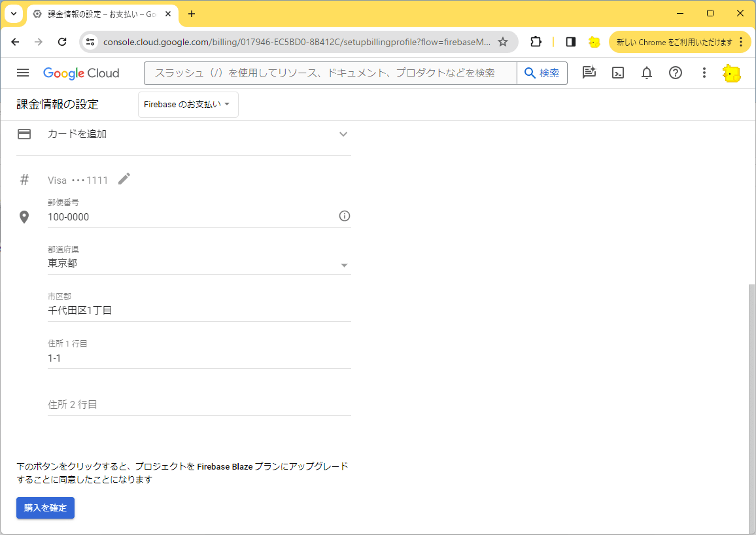
Task: Close the 課金情報の設定 tab
Action: (168, 14)
